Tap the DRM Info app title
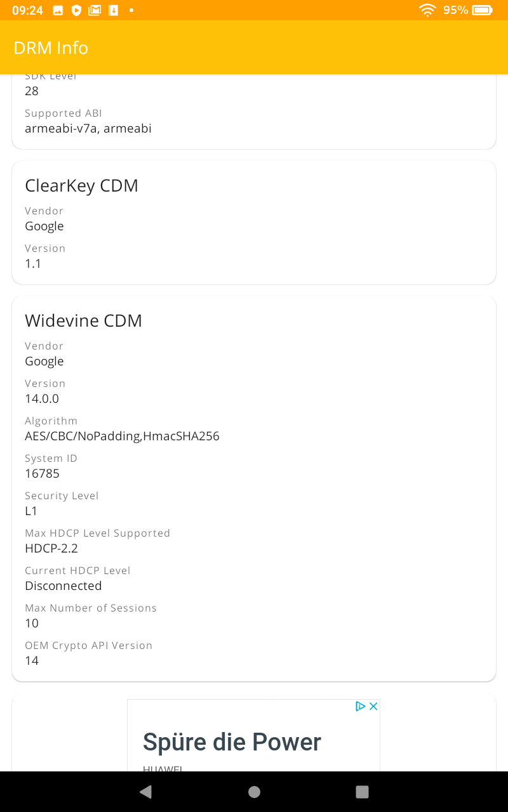 [x=51, y=48]
